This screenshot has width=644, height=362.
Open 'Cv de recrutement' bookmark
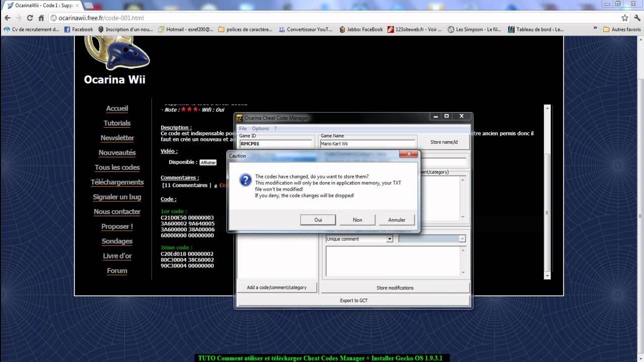click(31, 30)
